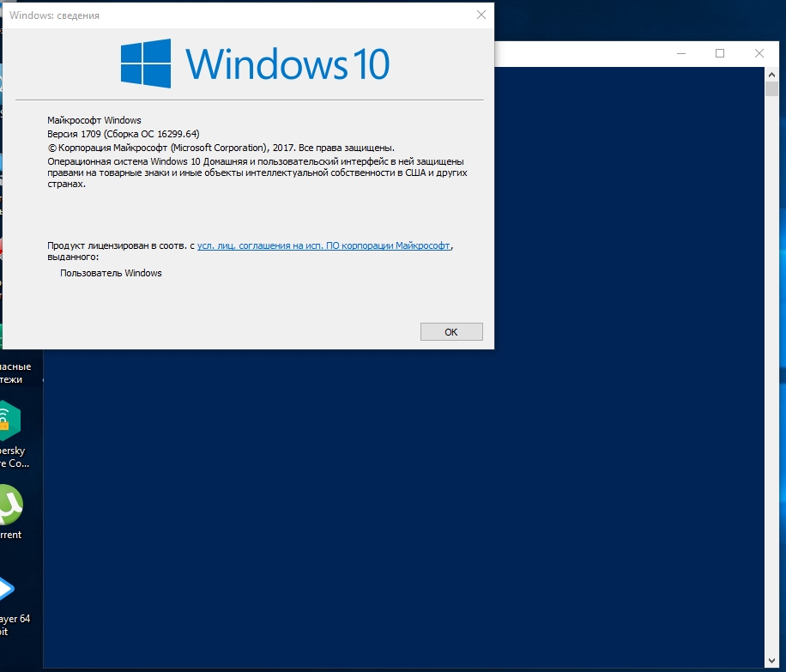
Task: Close the dark blue background window
Action: (x=759, y=53)
